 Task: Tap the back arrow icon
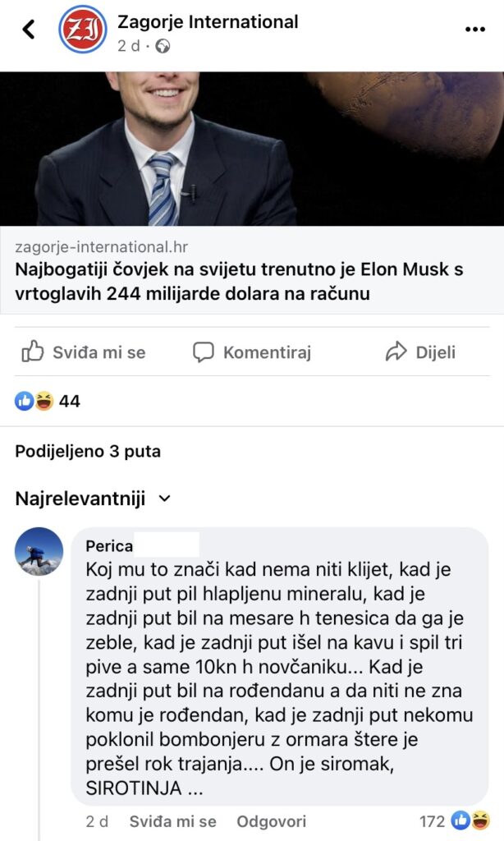coord(29,30)
